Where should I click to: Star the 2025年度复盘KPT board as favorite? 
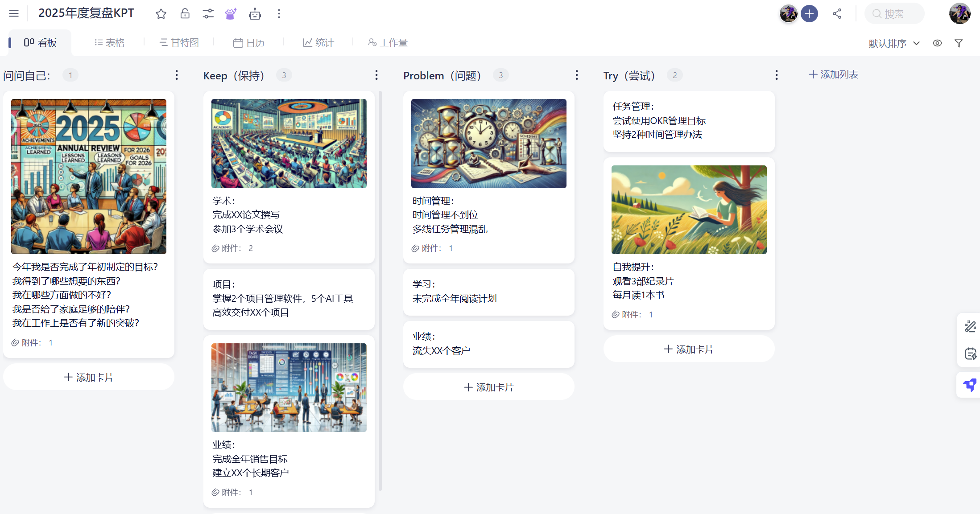pyautogui.click(x=161, y=14)
